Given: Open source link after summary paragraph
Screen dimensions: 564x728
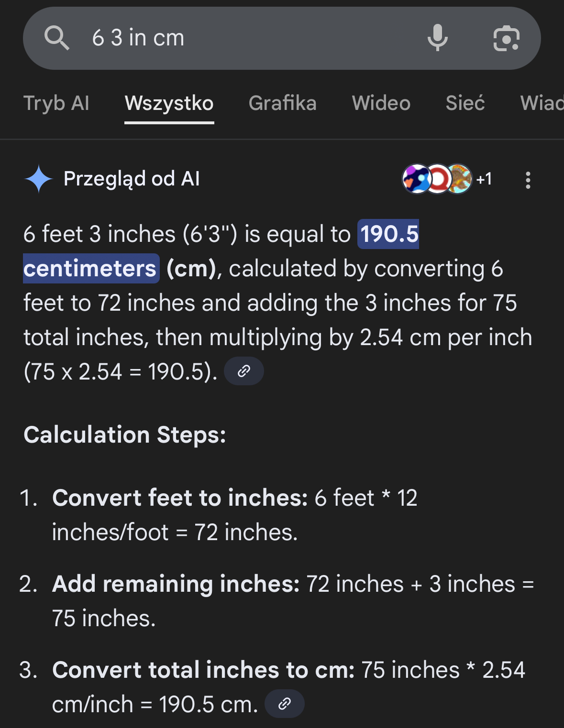Looking at the screenshot, I should pyautogui.click(x=244, y=371).
